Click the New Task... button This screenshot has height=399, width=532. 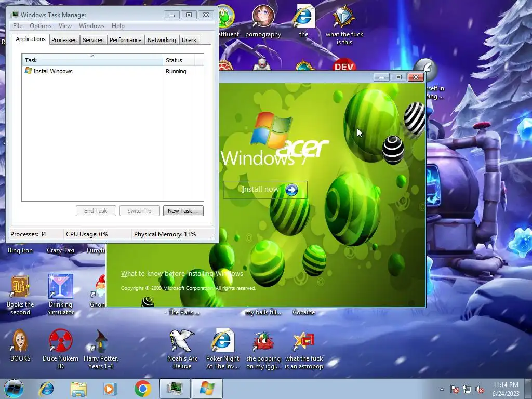(x=183, y=211)
